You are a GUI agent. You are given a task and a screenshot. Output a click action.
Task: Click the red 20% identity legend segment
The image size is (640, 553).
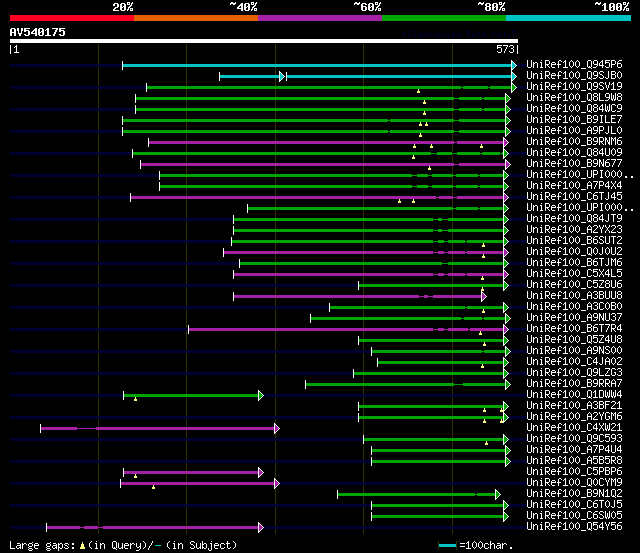[72, 18]
